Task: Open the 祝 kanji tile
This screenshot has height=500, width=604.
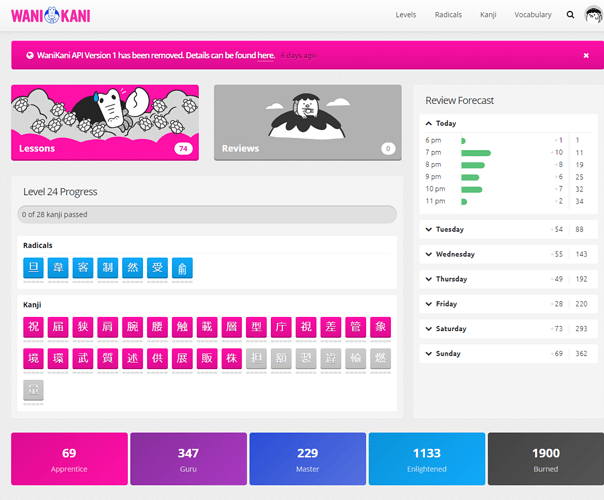Action: click(34, 327)
